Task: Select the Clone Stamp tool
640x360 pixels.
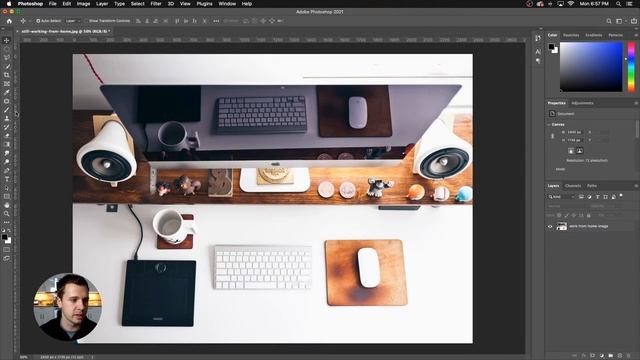Action: click(7, 118)
